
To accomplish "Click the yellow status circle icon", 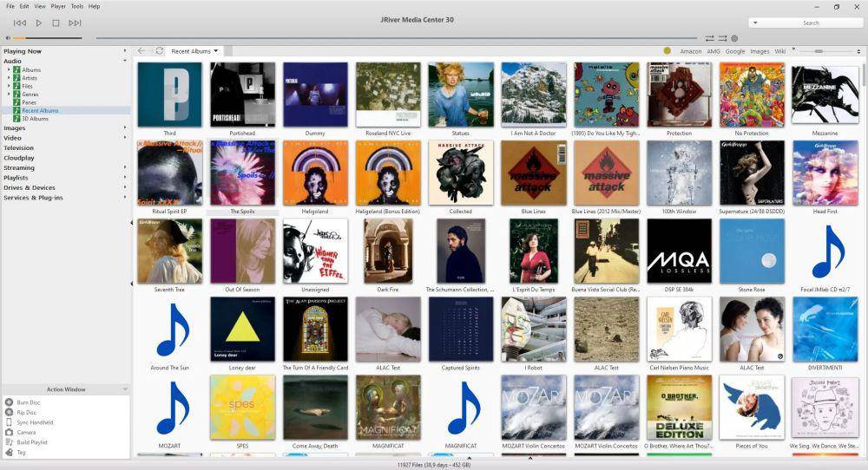I will click(x=667, y=51).
